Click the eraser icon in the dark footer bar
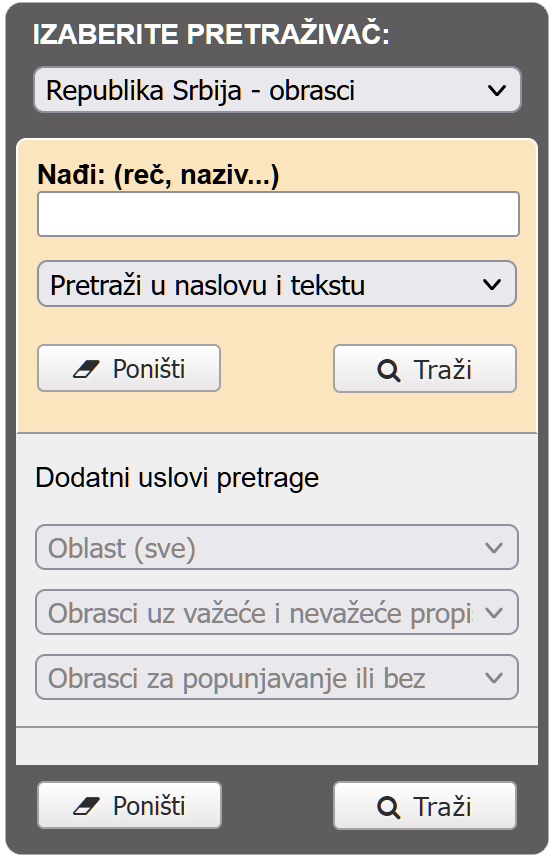This screenshot has width=553, height=857. tap(86, 806)
